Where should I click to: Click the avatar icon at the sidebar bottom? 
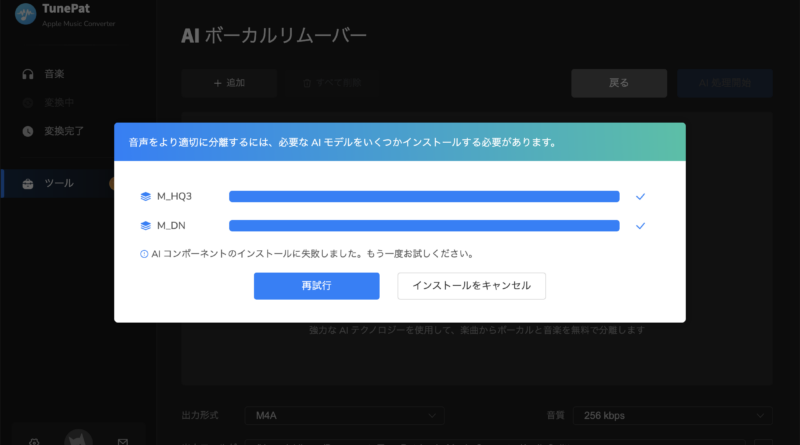click(x=78, y=439)
